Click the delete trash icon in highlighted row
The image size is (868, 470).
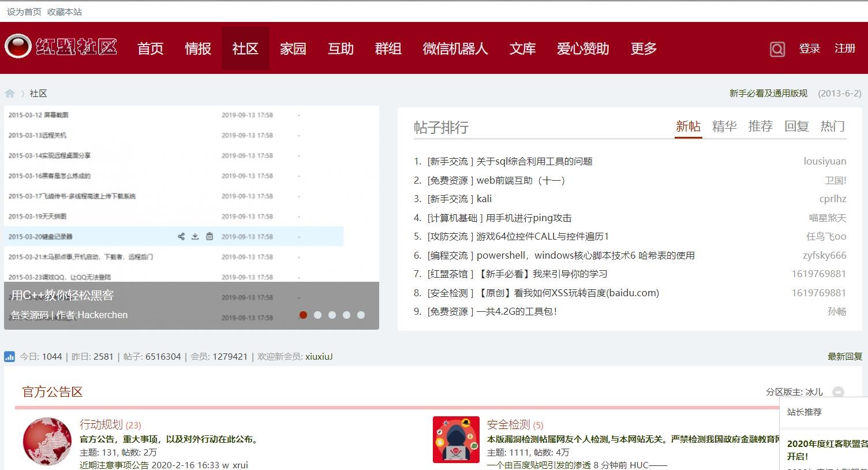pos(209,237)
